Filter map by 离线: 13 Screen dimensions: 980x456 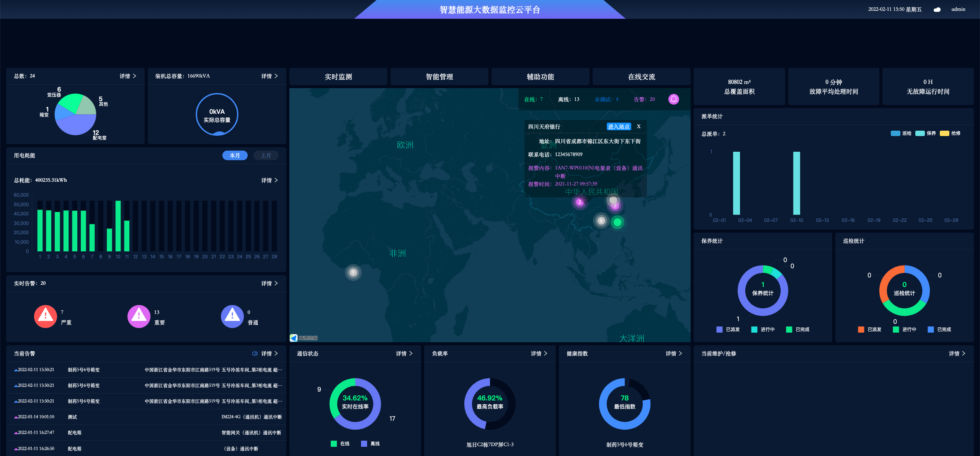tap(568, 99)
